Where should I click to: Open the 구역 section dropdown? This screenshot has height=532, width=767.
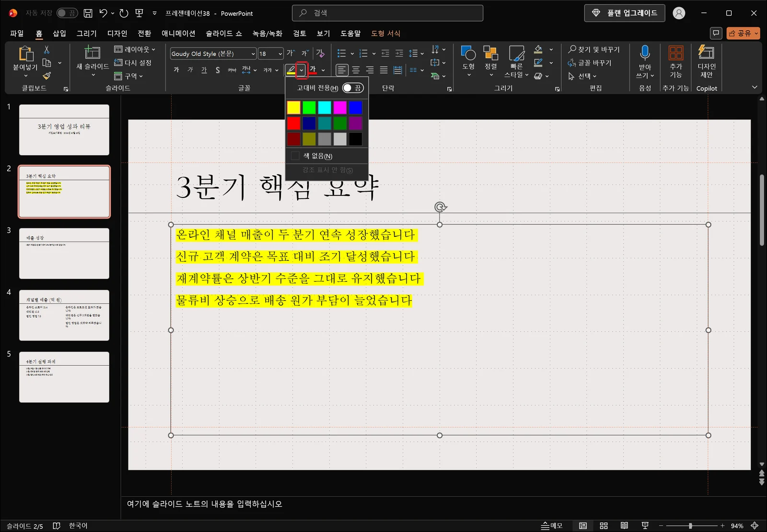[x=128, y=76]
